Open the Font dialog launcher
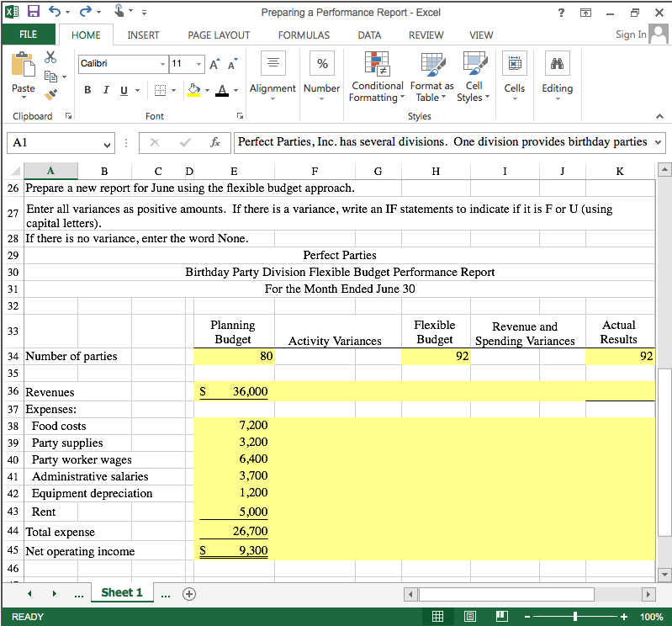Screen dimensions: 672x626 [x=240, y=116]
